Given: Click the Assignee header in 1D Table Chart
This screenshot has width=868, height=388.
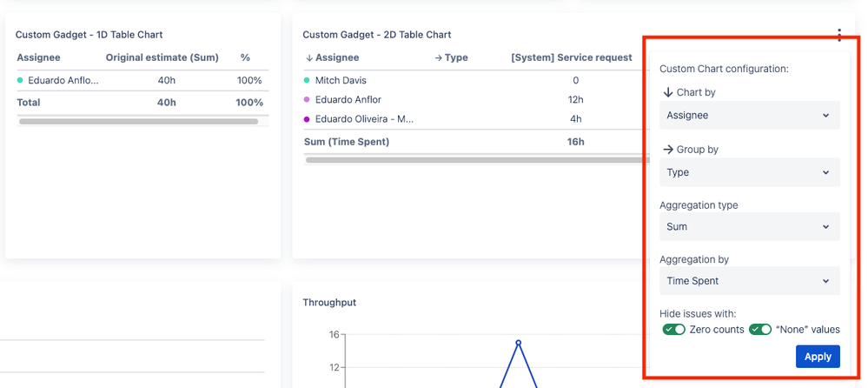Looking at the screenshot, I should coord(39,57).
